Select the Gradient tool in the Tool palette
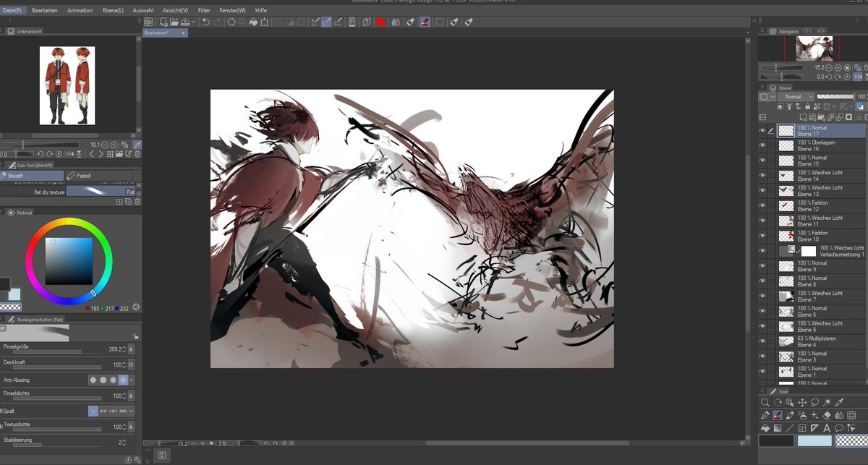This screenshot has height=465, width=868. [x=778, y=428]
